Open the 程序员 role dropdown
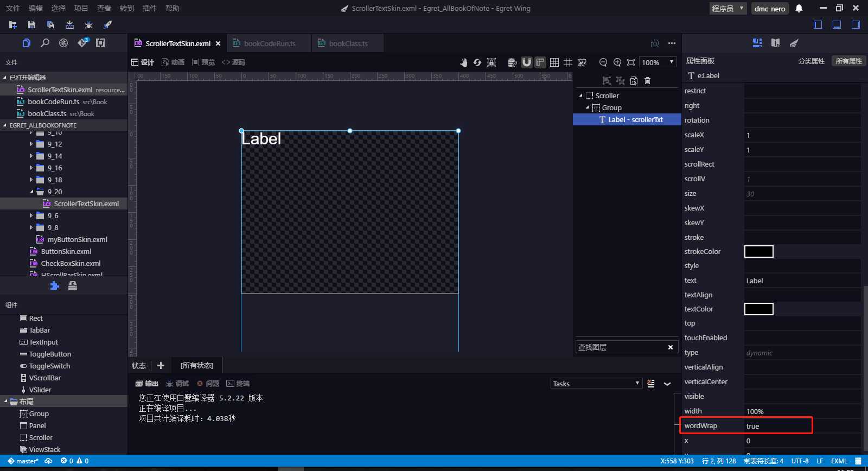Viewport: 868px width, 471px height. coord(728,9)
